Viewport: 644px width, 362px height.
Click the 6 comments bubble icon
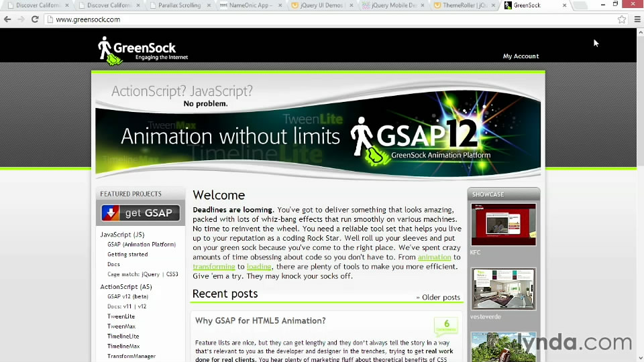coord(446,326)
